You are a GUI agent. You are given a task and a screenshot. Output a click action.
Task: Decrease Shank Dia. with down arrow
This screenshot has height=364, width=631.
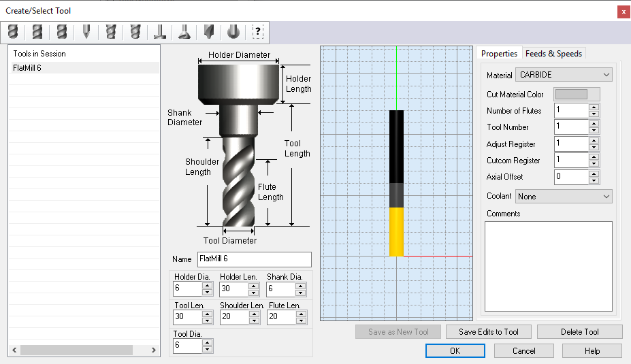pos(301,293)
